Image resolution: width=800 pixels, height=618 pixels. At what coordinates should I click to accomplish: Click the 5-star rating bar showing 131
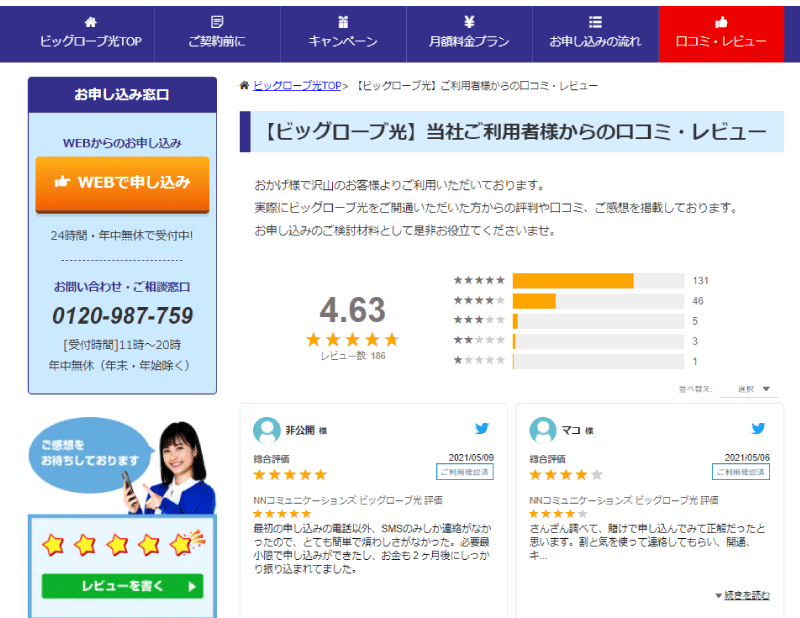(x=598, y=281)
